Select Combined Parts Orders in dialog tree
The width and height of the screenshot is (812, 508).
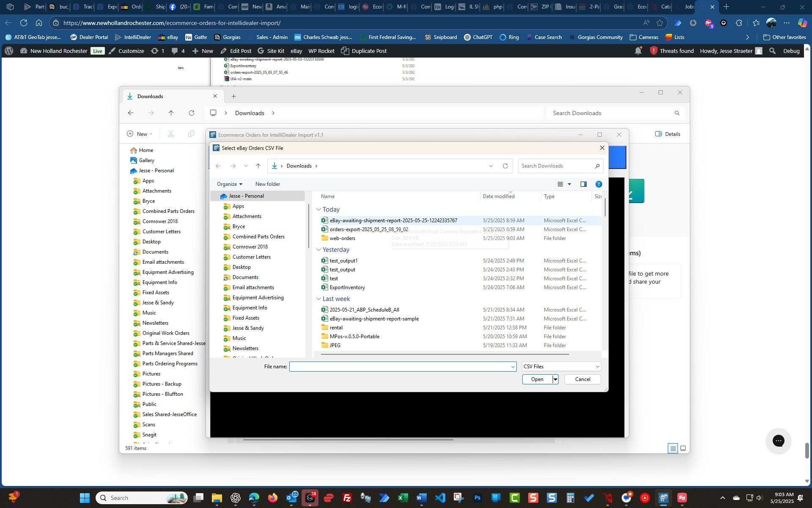pyautogui.click(x=258, y=237)
